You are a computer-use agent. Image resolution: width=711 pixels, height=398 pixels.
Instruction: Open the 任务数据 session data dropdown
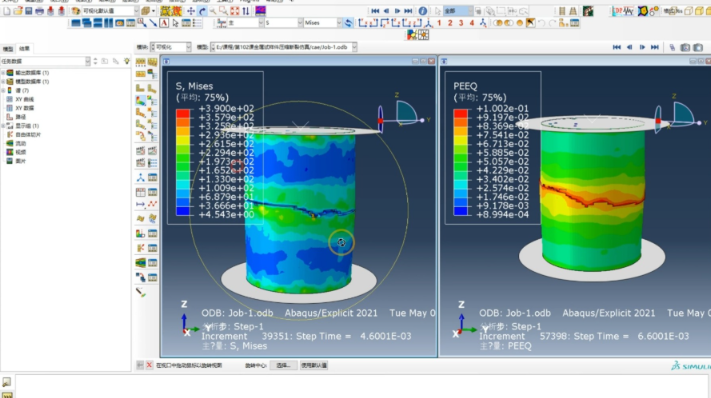(88, 61)
